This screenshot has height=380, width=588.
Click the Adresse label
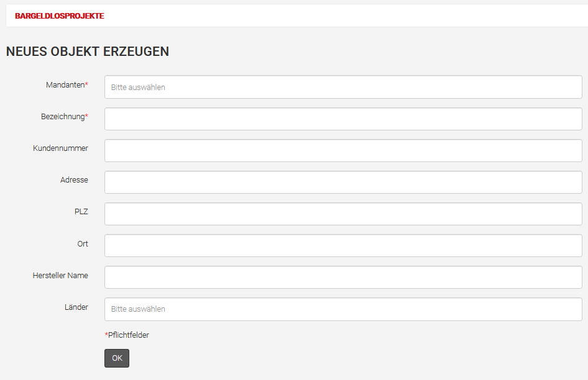[74, 180]
